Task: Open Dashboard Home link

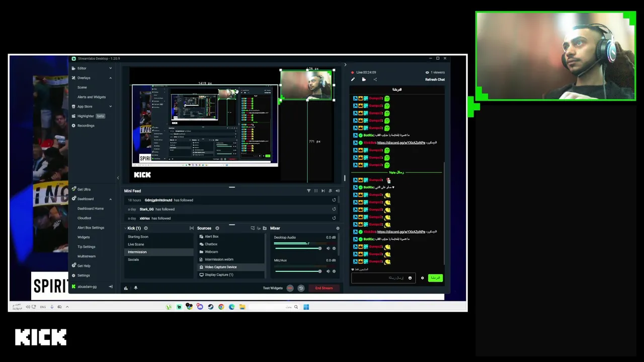Action: [91, 209]
